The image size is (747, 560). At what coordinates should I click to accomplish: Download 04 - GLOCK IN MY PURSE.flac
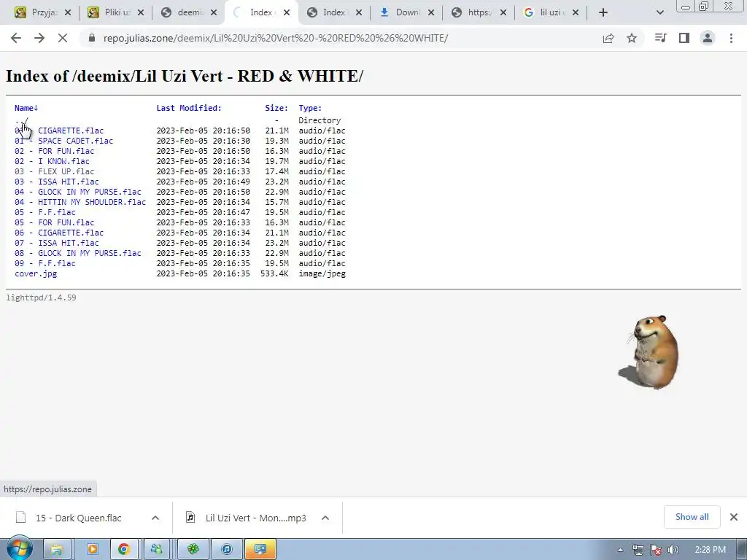[77, 192]
